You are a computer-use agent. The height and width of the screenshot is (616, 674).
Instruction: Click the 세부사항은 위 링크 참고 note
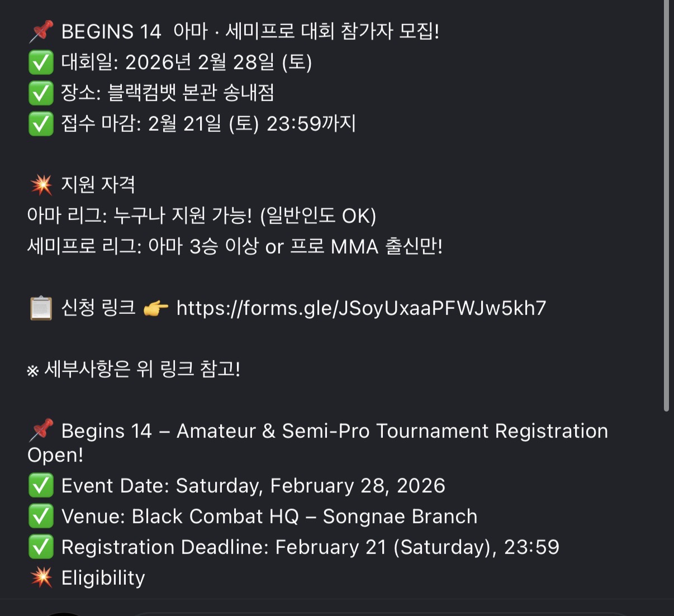pos(134,369)
